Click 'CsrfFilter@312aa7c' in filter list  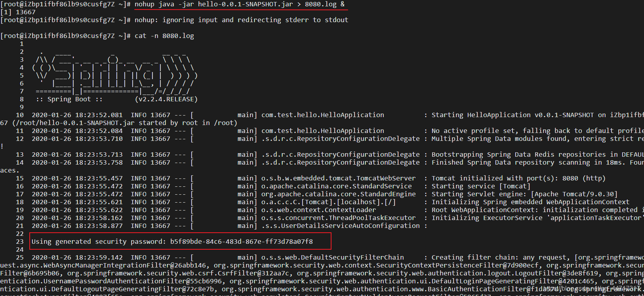coord(253,273)
